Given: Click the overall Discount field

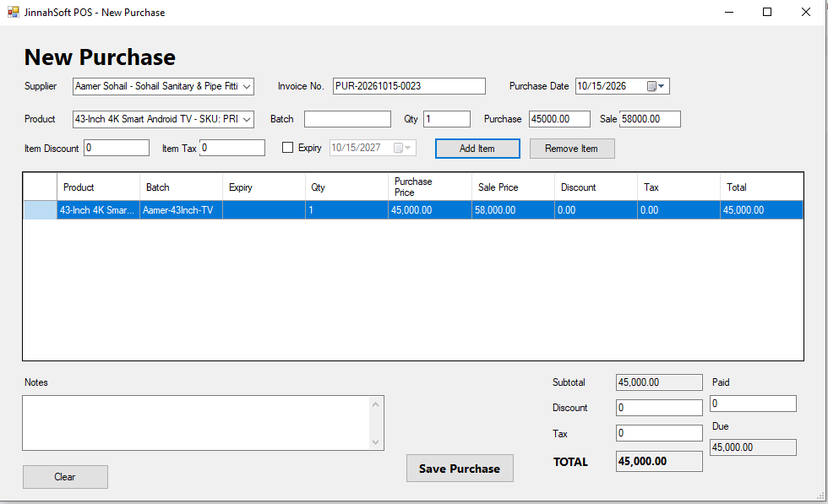Looking at the screenshot, I should pyautogui.click(x=659, y=408).
